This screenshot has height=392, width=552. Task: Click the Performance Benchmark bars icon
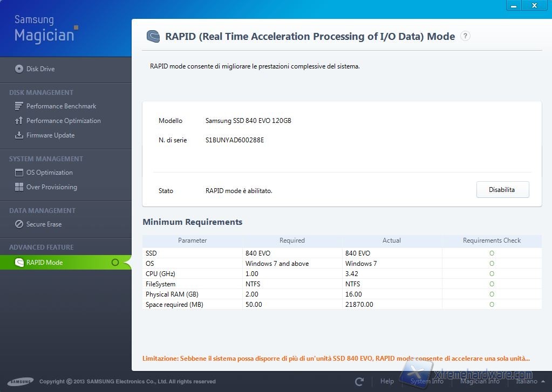[19, 106]
